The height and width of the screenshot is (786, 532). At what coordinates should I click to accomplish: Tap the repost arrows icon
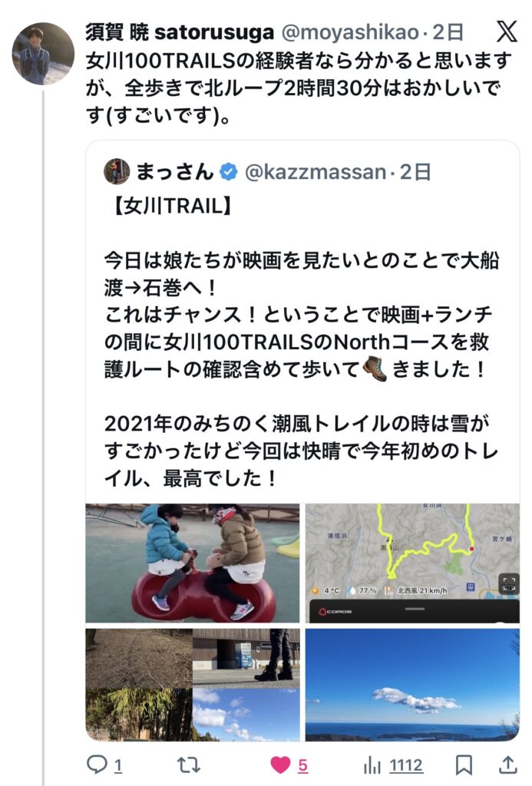(x=189, y=765)
